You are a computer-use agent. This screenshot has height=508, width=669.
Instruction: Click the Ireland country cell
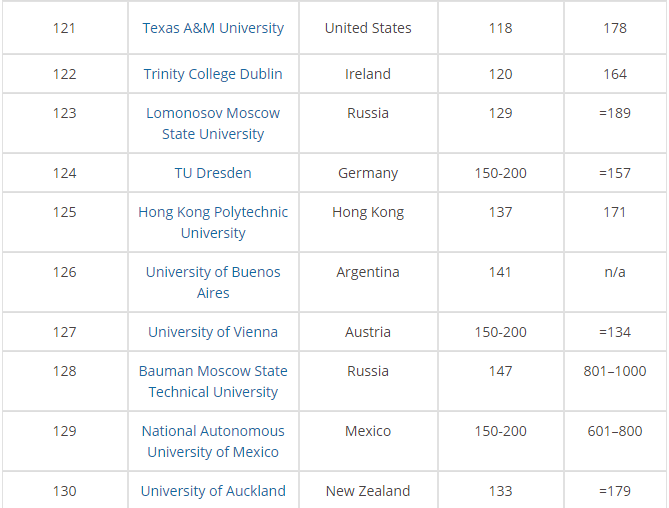368,74
